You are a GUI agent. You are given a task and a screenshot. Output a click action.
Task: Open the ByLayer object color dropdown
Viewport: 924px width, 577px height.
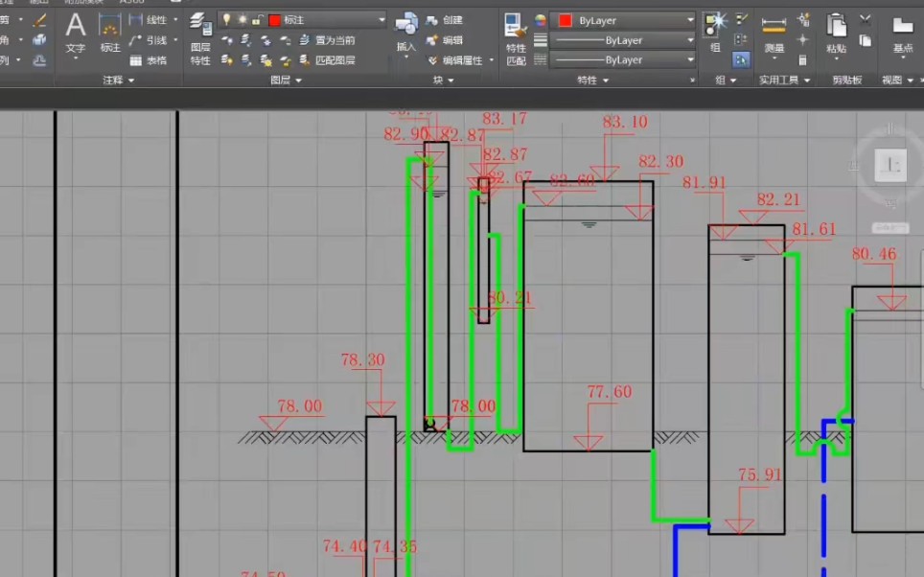pos(688,19)
